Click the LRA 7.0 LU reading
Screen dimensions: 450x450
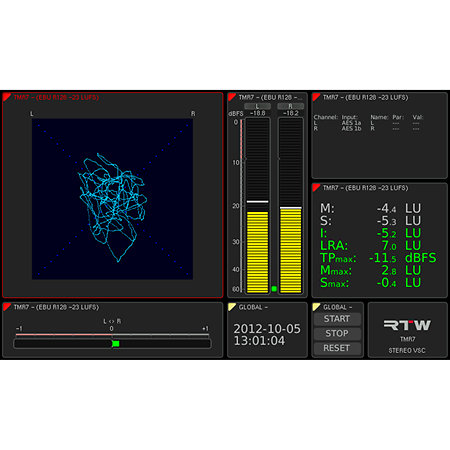(370, 246)
